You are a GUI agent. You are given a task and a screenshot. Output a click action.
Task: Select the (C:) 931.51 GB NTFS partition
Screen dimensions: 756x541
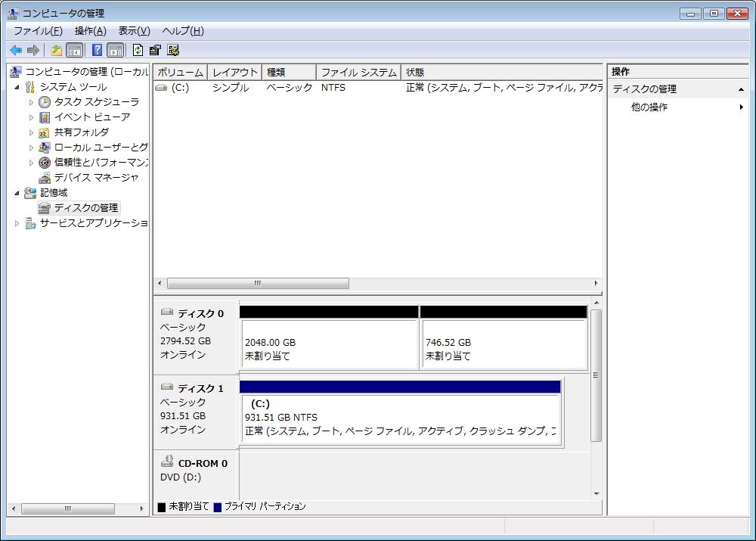click(x=400, y=412)
